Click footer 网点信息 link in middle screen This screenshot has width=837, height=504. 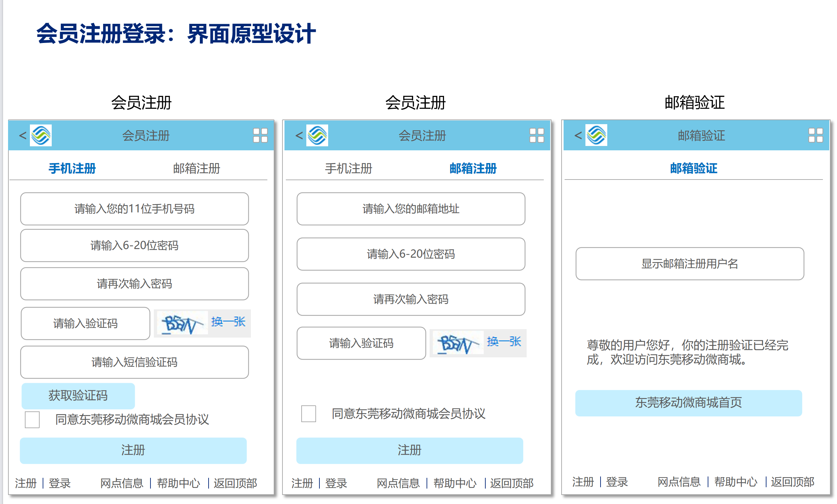pyautogui.click(x=398, y=483)
